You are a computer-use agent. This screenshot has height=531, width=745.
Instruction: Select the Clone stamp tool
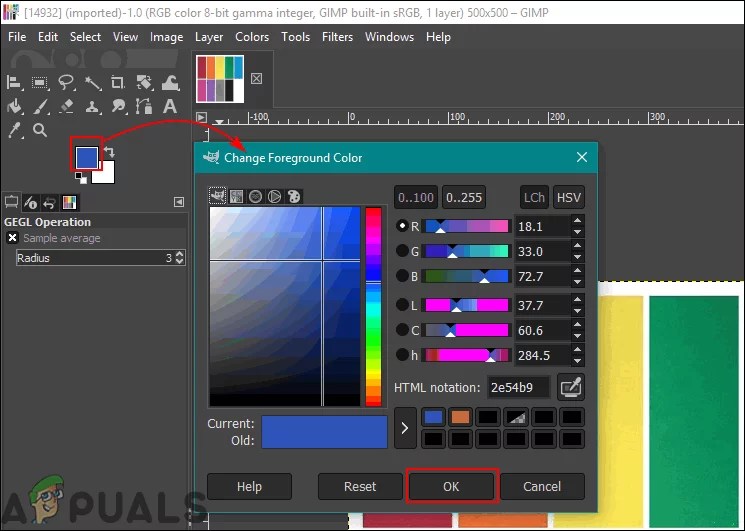coord(92,106)
